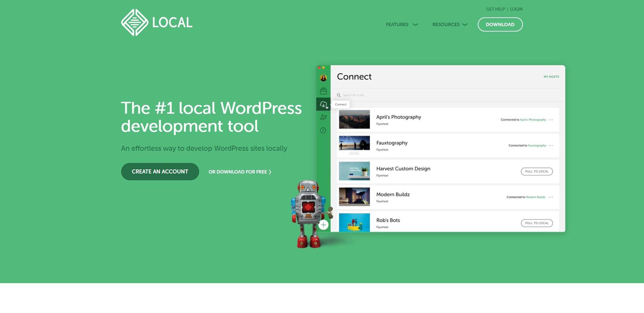This screenshot has width=644, height=313.
Task: Click the Local logo in the header
Action: pyautogui.click(x=156, y=22)
